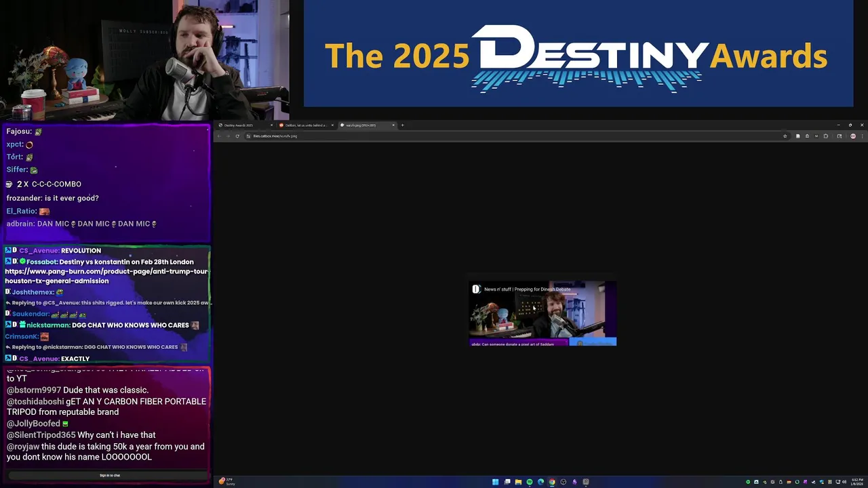This screenshot has width=868, height=488.
Task: Open a new browser tab
Action: point(402,125)
